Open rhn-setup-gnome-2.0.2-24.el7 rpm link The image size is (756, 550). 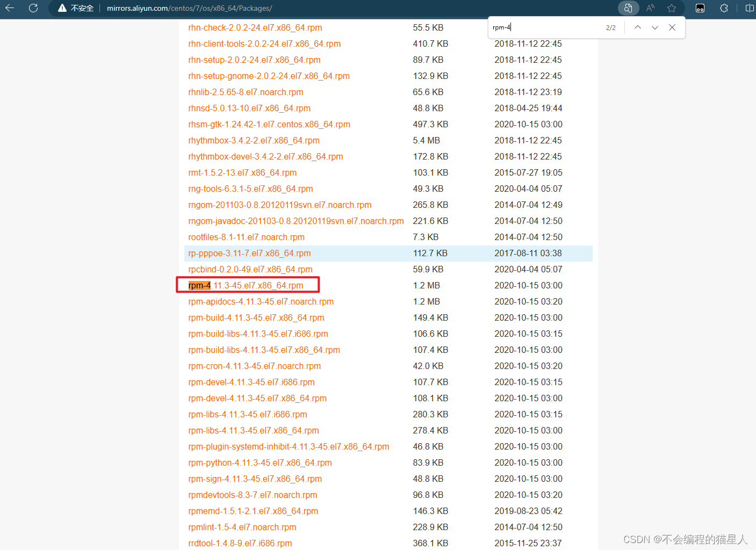[x=269, y=76]
